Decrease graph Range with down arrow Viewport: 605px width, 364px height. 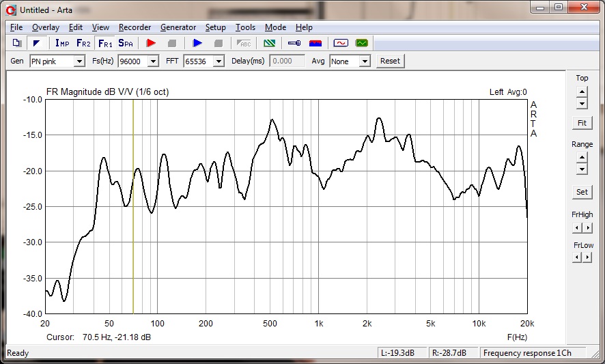[x=582, y=169]
